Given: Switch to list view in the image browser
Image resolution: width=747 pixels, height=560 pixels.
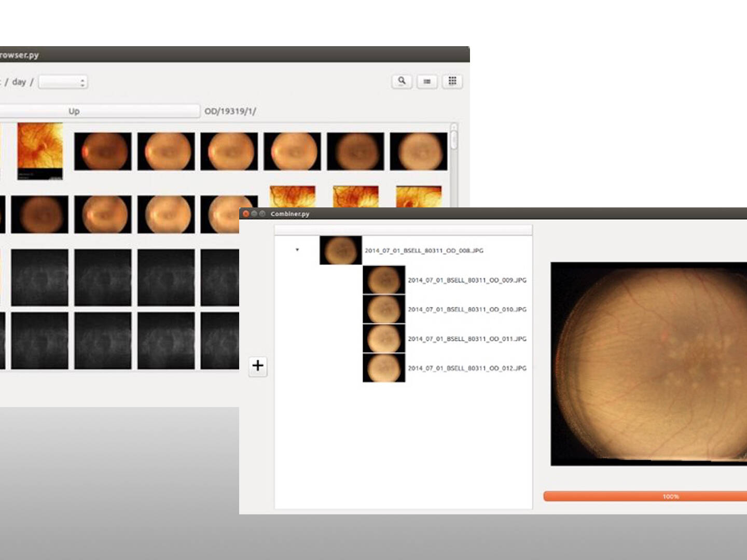Looking at the screenshot, I should [427, 81].
